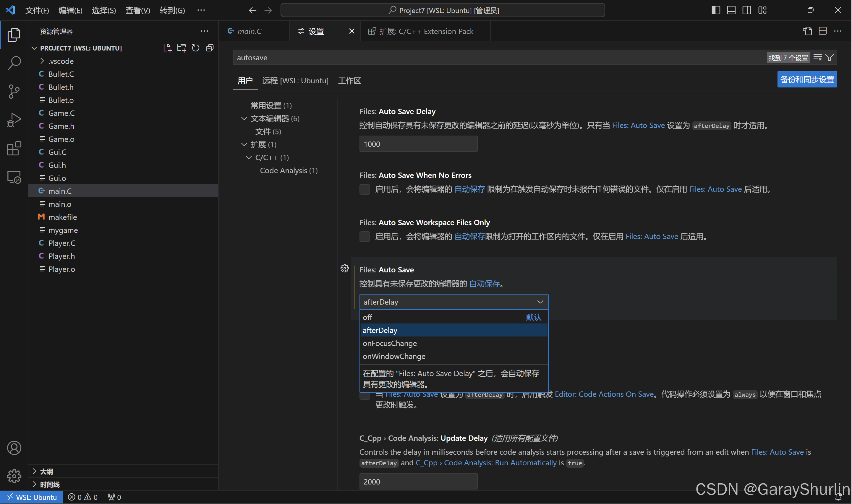852x504 pixels.
Task: Open settings JSON file icon
Action: click(807, 31)
